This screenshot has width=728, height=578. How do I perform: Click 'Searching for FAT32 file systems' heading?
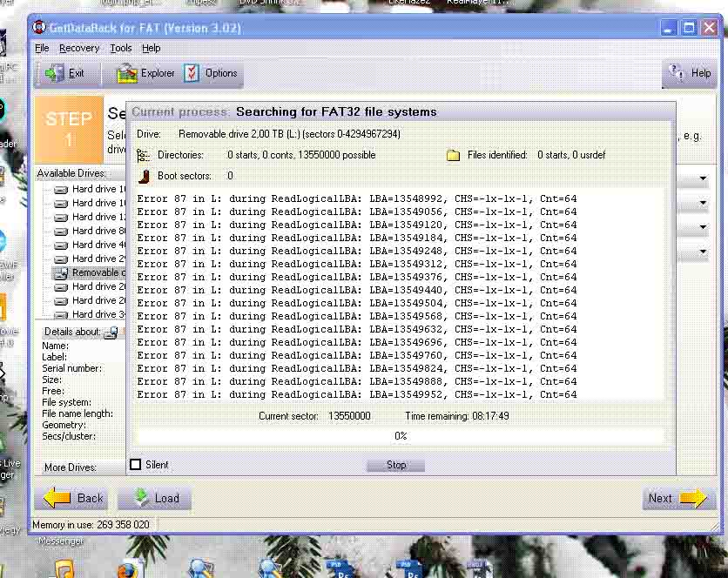point(336,112)
